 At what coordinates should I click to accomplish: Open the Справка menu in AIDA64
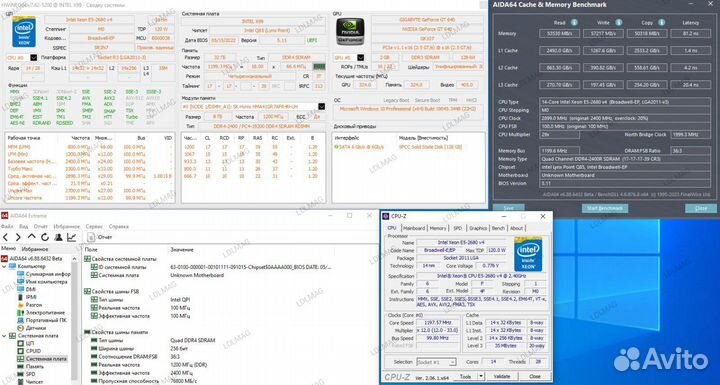pos(118,226)
